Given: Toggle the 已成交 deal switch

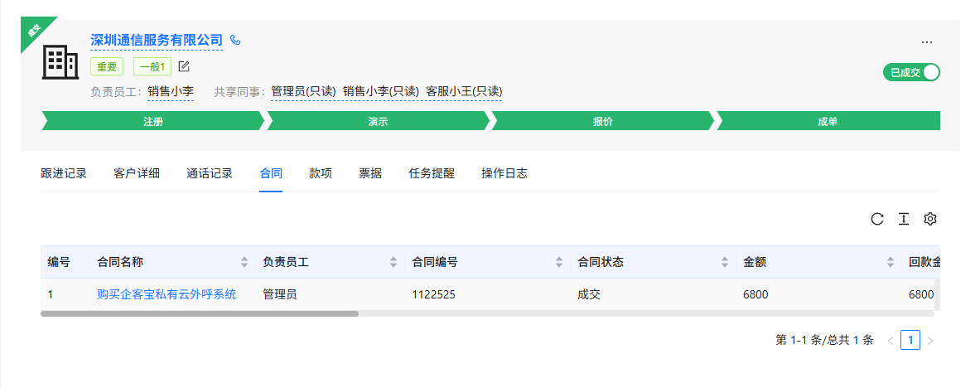Looking at the screenshot, I should coord(911,72).
